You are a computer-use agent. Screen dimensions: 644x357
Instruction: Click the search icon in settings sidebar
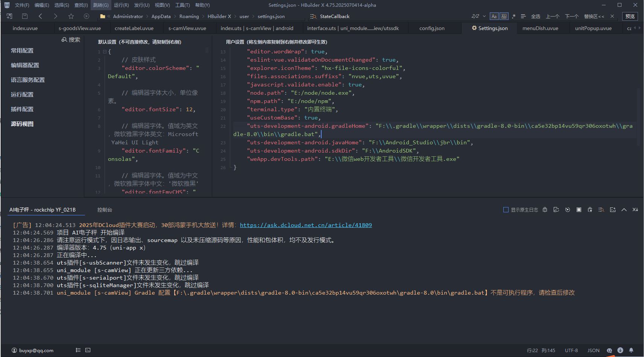[x=64, y=39]
